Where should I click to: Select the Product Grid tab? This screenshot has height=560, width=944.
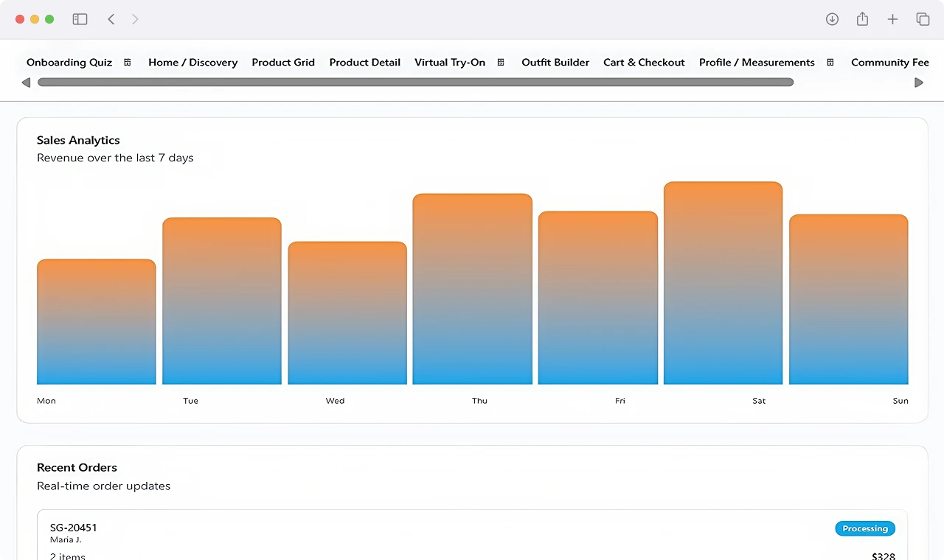point(283,63)
